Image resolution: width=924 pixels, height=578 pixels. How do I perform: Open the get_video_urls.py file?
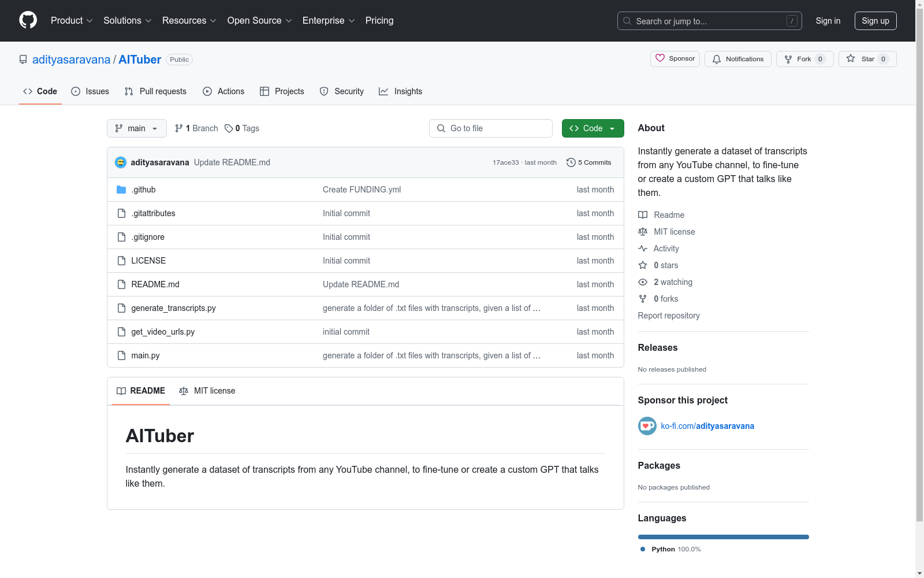coord(163,332)
